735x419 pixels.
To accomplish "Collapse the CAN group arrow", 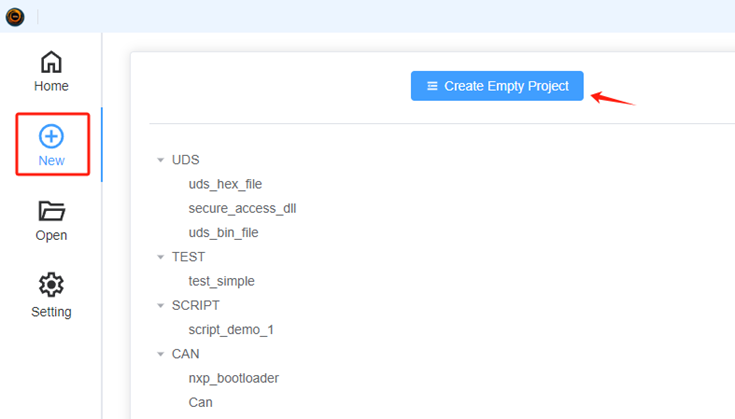I will [160, 354].
